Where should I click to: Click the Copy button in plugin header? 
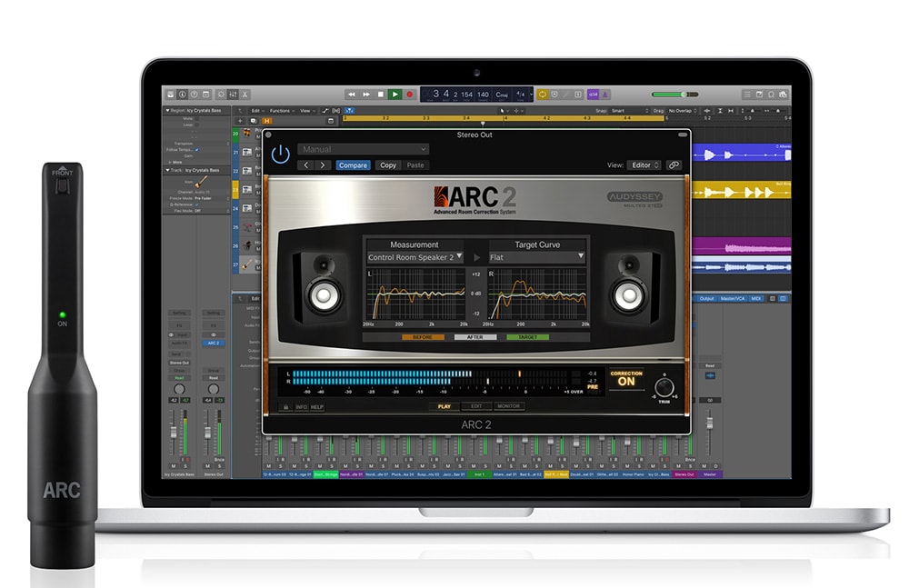click(388, 165)
